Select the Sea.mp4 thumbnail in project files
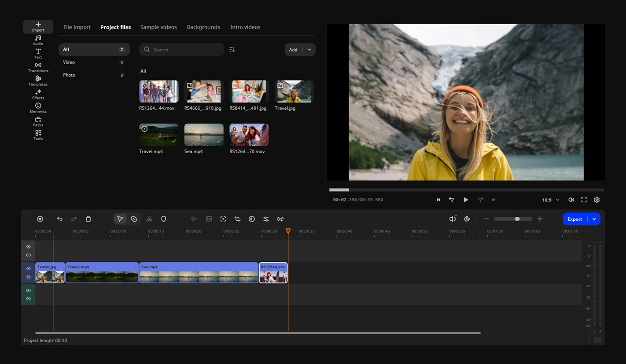Image resolution: width=626 pixels, height=364 pixels. 204,135
